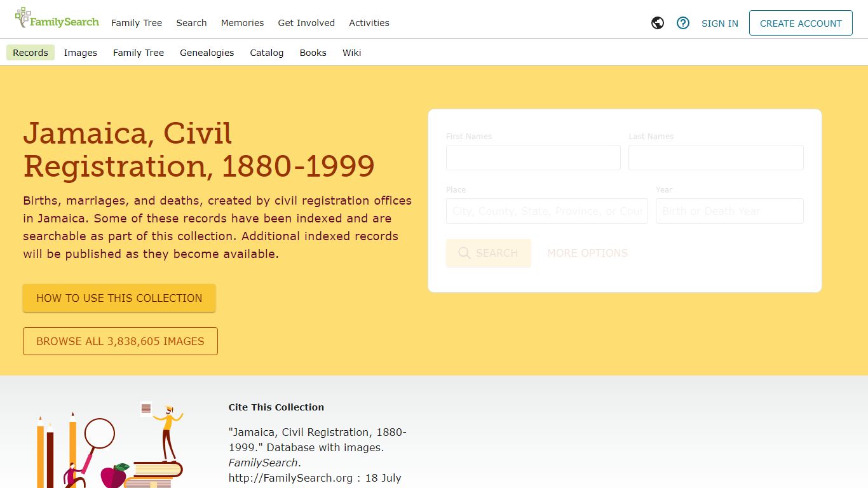Viewport: 868px width, 488px height.
Task: Focus the Last Names input field
Action: point(716,158)
